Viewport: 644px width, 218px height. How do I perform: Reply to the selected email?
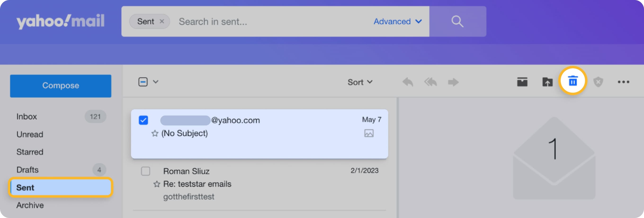[x=407, y=82]
